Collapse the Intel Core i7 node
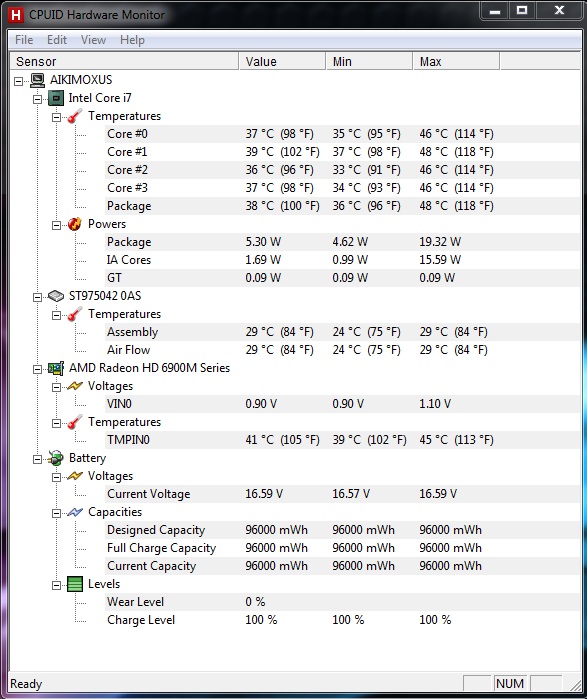Image resolution: width=587 pixels, height=699 pixels. point(37,99)
